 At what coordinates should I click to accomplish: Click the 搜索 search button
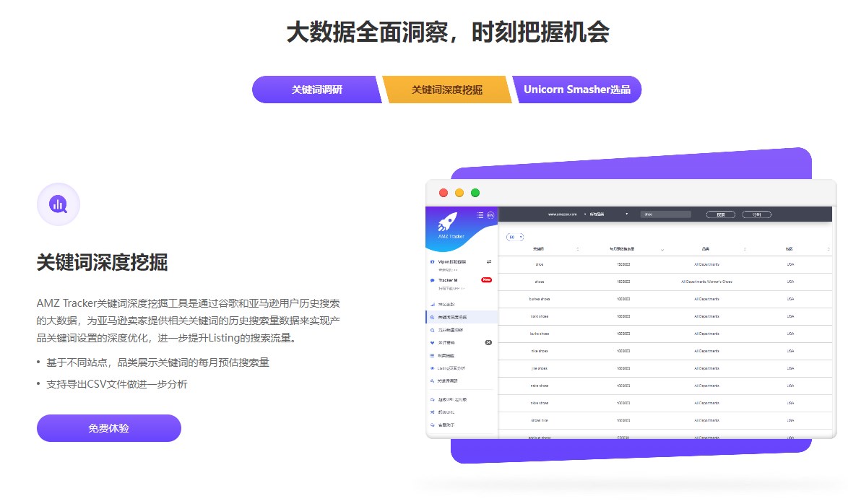(x=721, y=214)
